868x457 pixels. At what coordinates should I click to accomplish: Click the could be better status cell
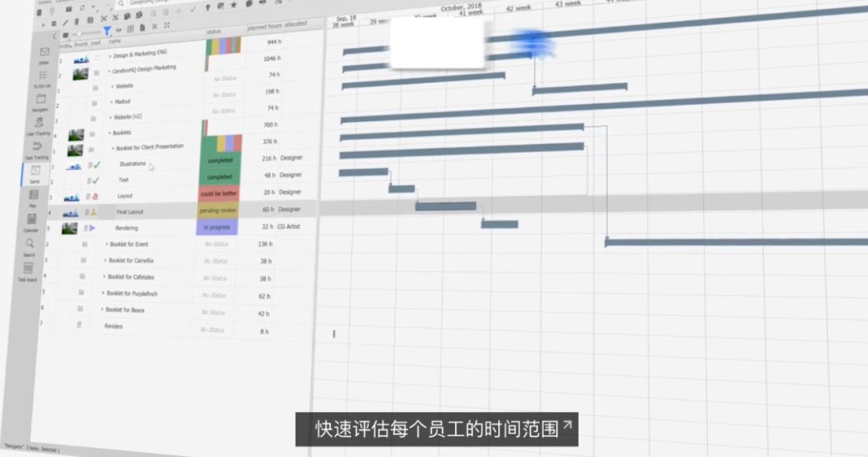click(219, 194)
